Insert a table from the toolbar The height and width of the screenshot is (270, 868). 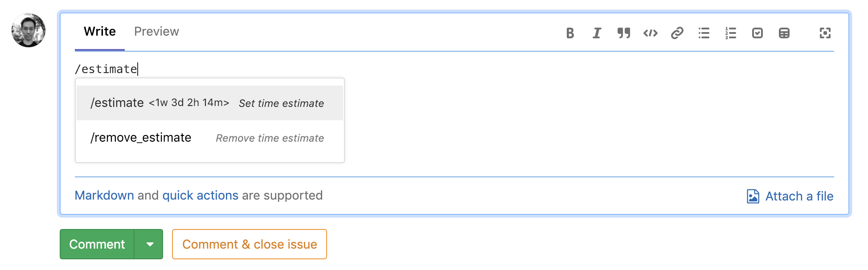(784, 33)
